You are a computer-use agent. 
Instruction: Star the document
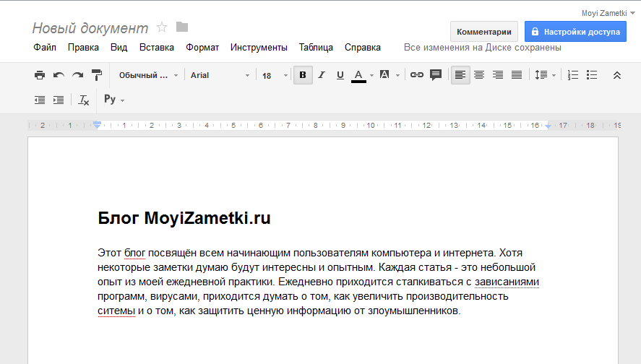click(x=162, y=27)
